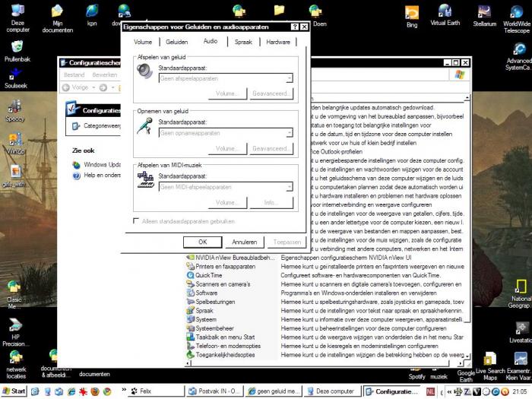
Task: Launch the Bing desktop shortcut
Action: click(x=412, y=17)
